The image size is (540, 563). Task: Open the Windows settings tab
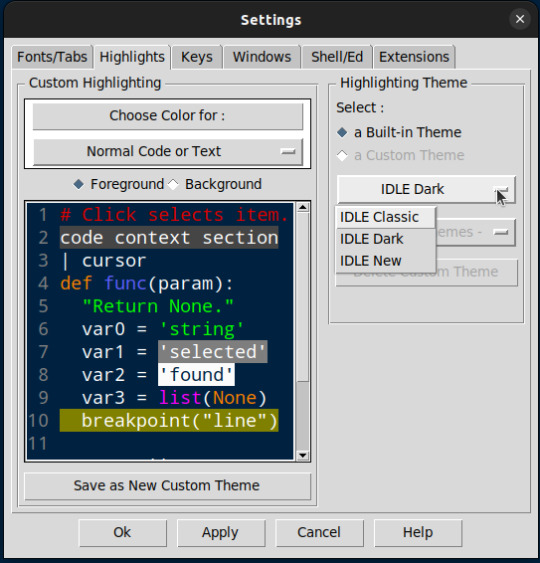pyautogui.click(x=262, y=57)
